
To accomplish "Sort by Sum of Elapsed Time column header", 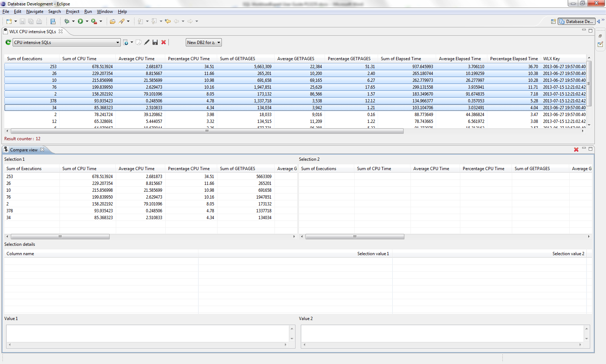I will coord(401,59).
